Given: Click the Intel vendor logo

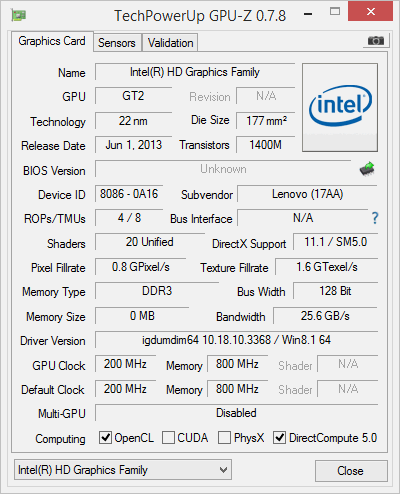Looking at the screenshot, I should coord(340,107).
